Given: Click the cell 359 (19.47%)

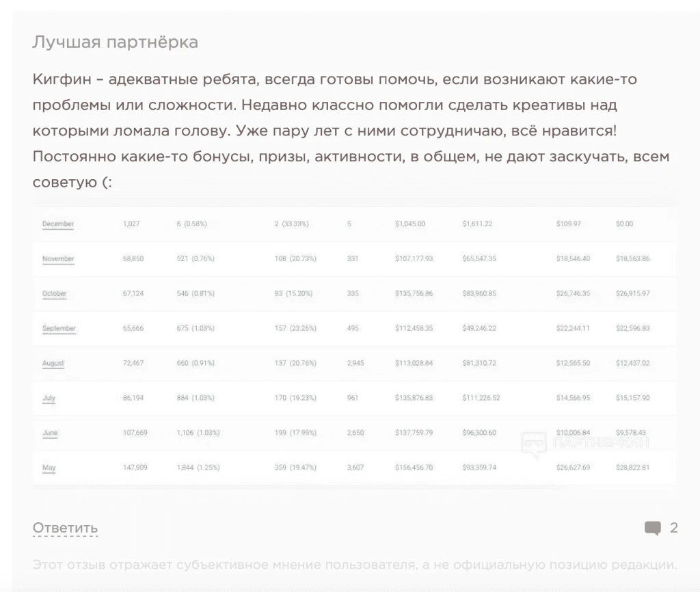Looking at the screenshot, I should [295, 468].
